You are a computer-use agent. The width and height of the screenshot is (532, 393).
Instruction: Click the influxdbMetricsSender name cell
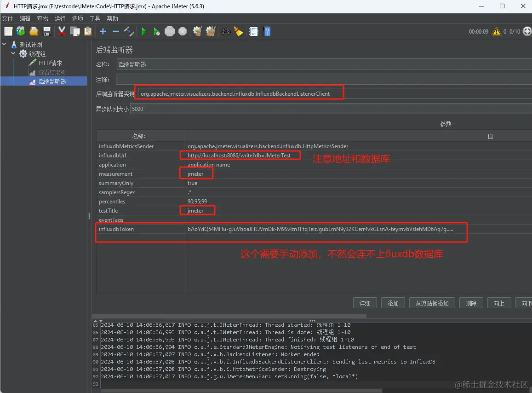coord(141,146)
